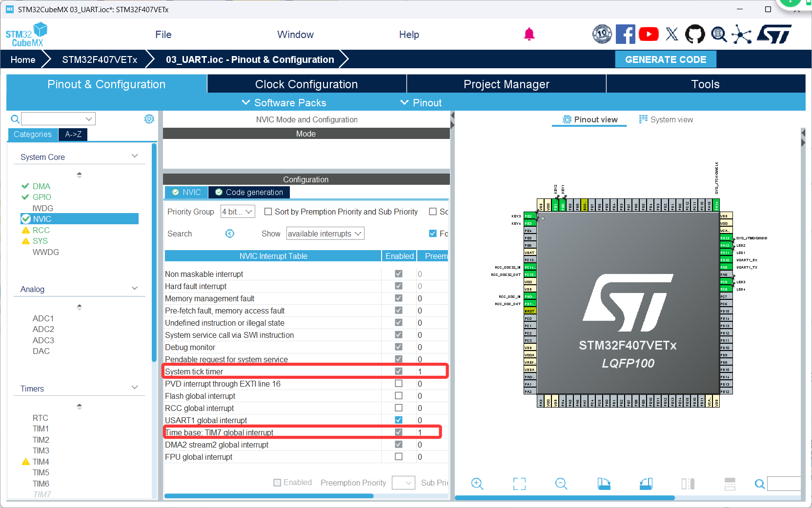
Task: Click the split layout icon in pinout toolbar
Action: (730, 484)
